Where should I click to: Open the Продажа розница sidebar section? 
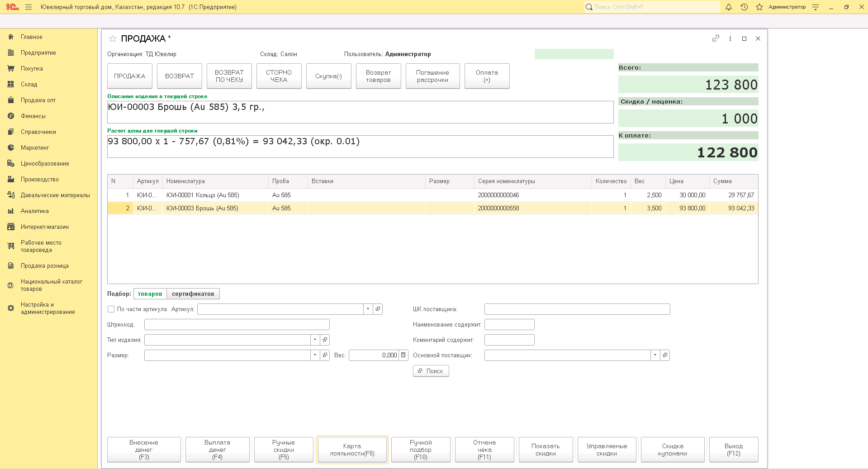point(45,266)
